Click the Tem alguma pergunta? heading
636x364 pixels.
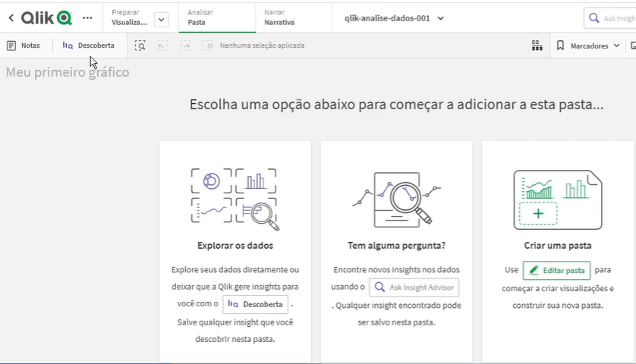[396, 245]
